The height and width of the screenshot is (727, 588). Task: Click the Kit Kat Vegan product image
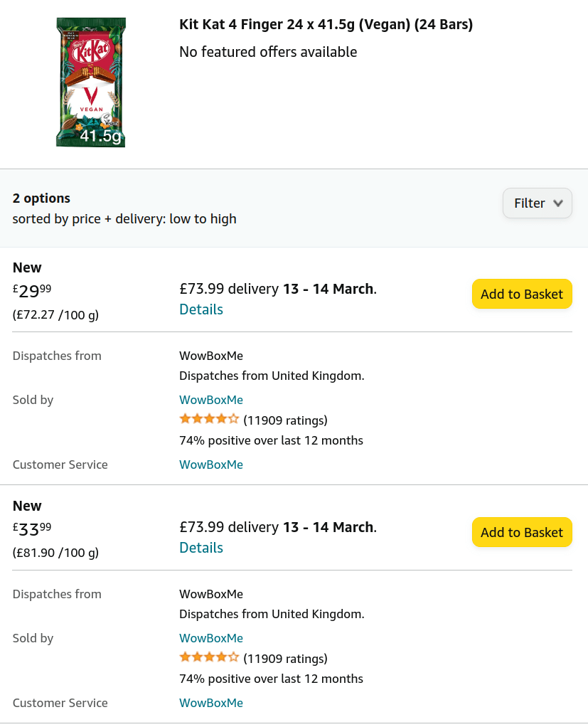pyautogui.click(x=91, y=83)
